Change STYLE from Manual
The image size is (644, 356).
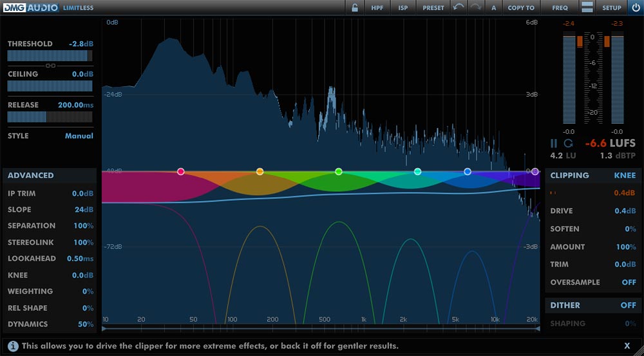pyautogui.click(x=79, y=136)
